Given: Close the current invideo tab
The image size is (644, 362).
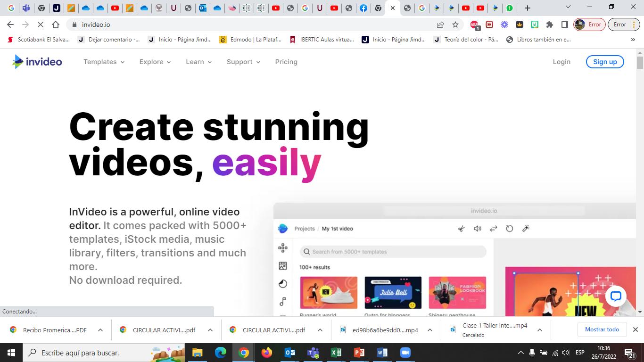Looking at the screenshot, I should (x=393, y=8).
